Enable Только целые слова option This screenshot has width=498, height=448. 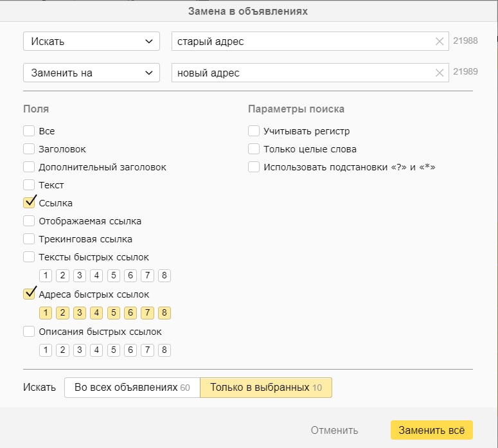click(254, 149)
